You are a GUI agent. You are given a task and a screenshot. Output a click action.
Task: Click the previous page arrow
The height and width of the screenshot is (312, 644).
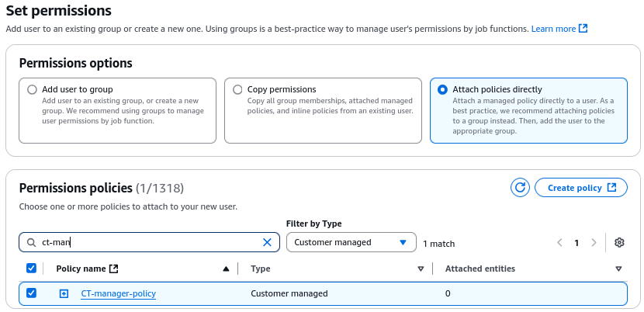coord(559,243)
